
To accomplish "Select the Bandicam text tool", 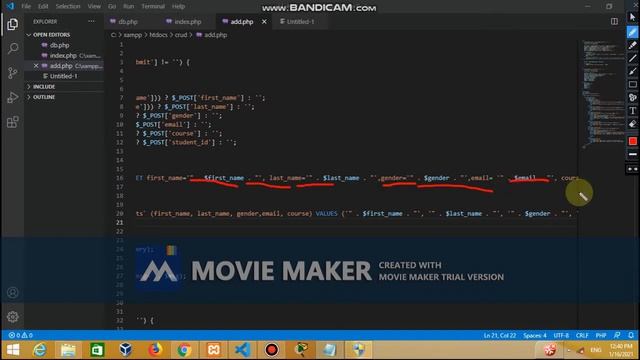I will pos(633,111).
